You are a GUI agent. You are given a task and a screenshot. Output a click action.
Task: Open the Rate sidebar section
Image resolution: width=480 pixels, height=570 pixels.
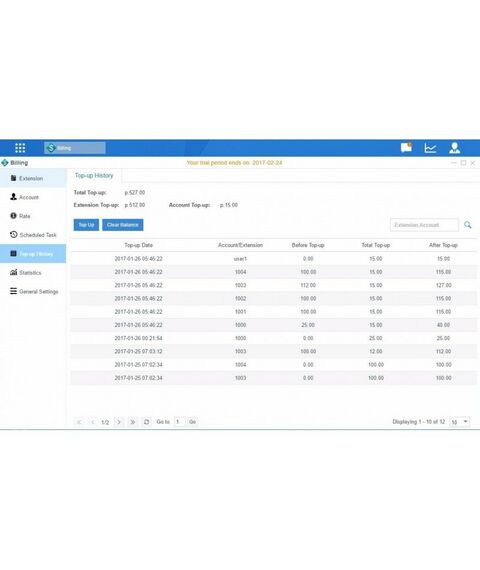tap(33, 216)
